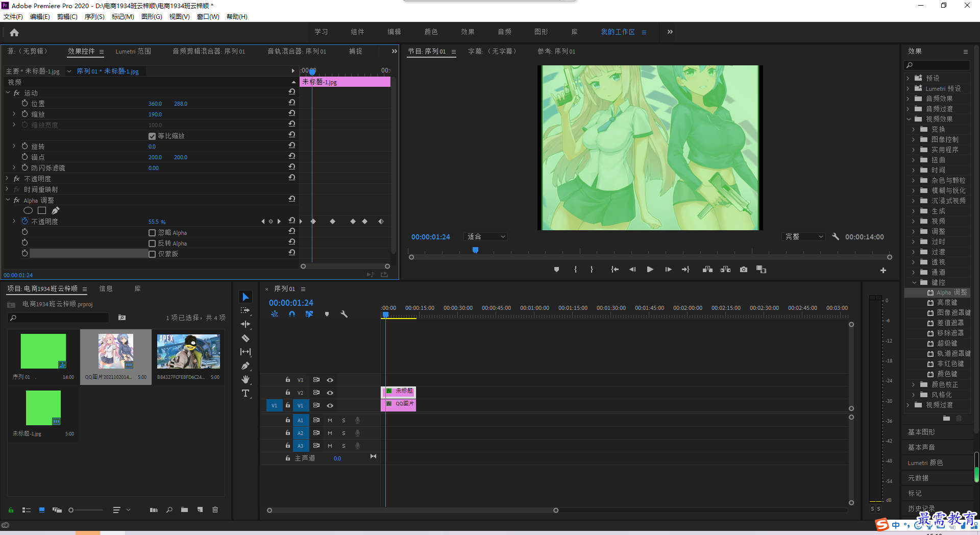The width and height of the screenshot is (980, 535).
Task: Open 序列(S) menu
Action: (94, 17)
